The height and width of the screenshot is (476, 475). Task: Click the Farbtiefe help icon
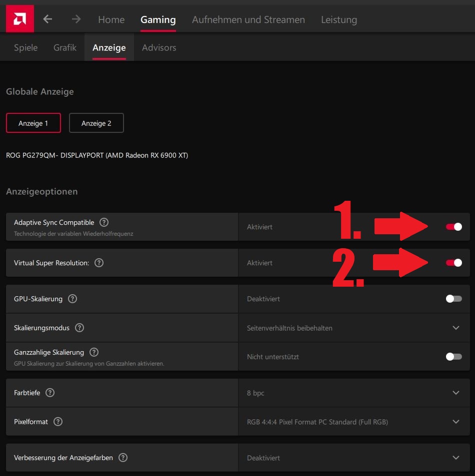[x=50, y=393]
